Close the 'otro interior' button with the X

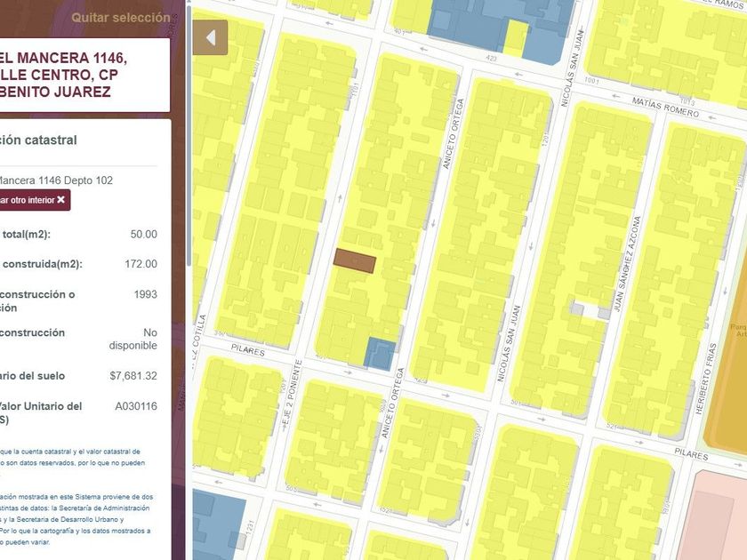point(61,199)
